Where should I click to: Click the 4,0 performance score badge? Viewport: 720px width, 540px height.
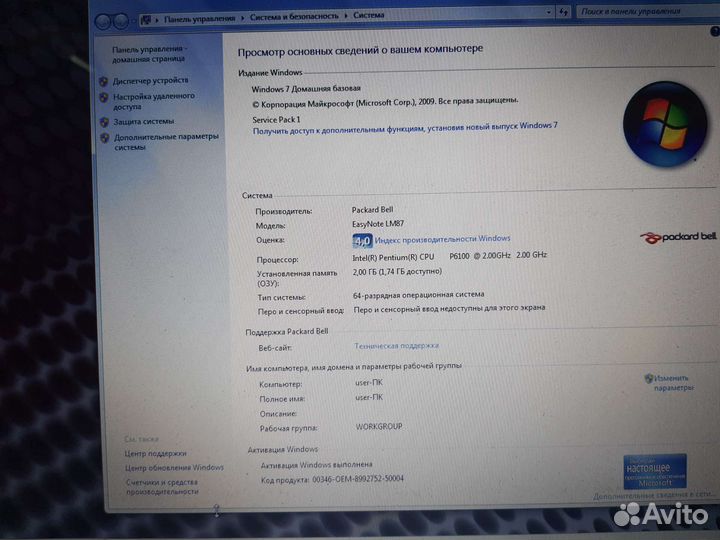[362, 241]
